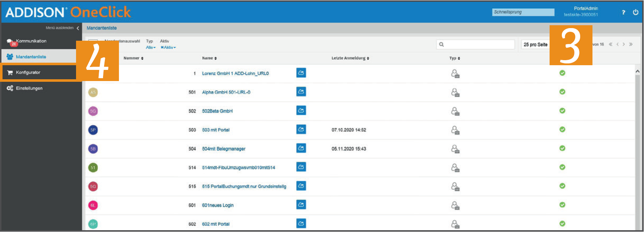
Task: Open the 514mdt-FibuUmzugwsvmb010mit514 client link
Action: [239, 168]
